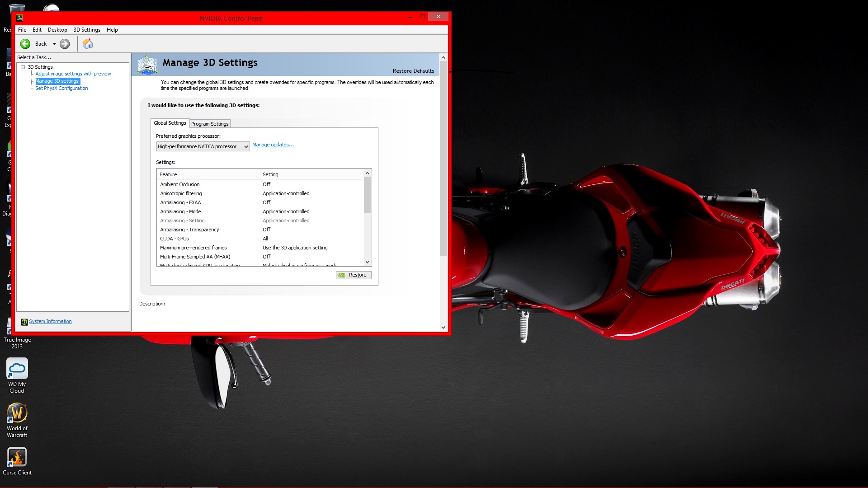Click the System Information link

click(x=50, y=322)
